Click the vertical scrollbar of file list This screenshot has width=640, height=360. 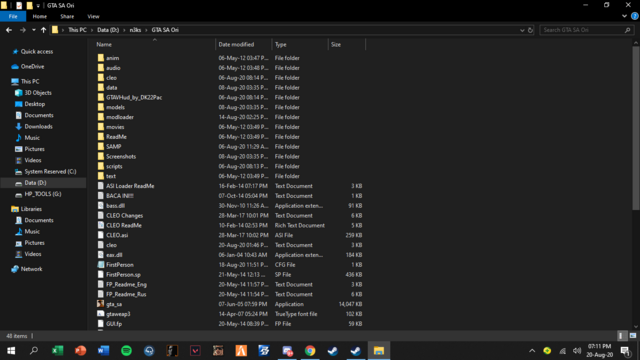[636, 129]
